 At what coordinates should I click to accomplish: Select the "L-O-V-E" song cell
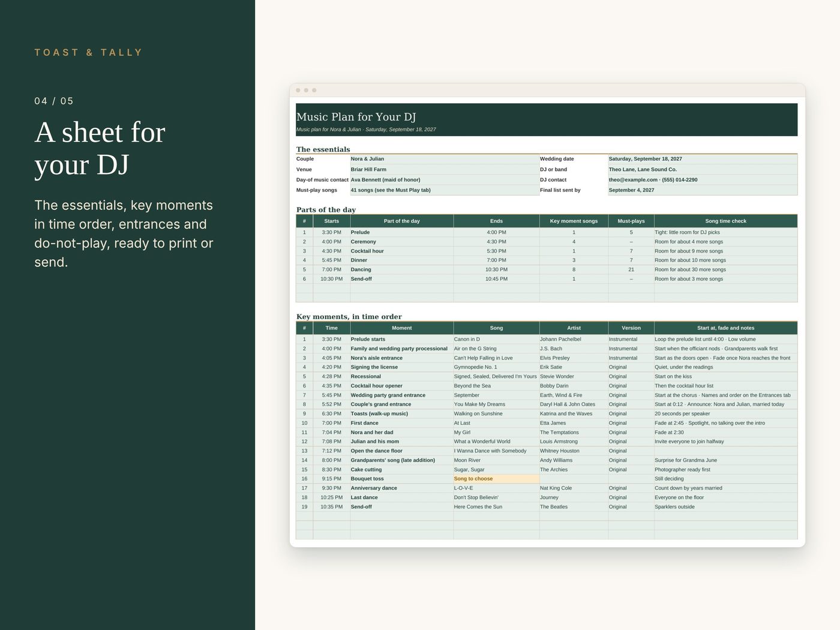coord(496,488)
